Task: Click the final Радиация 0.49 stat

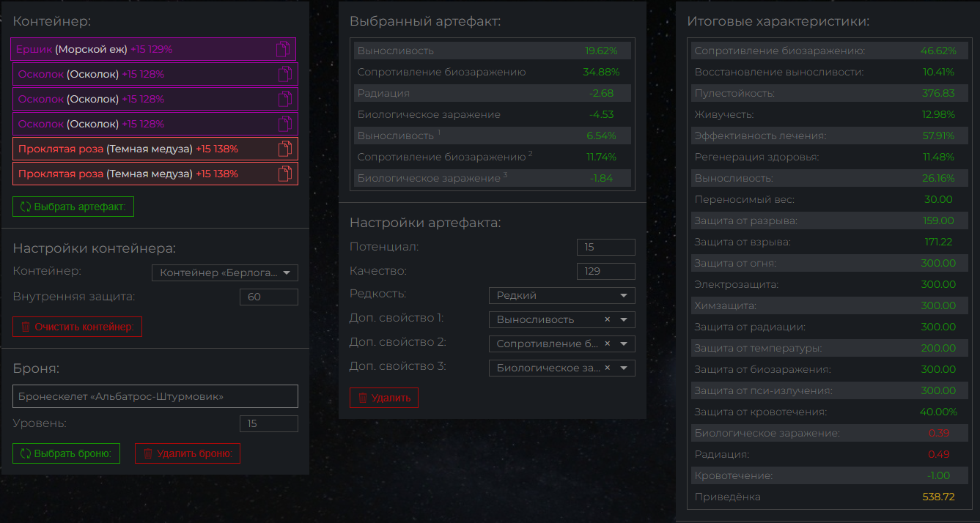Action: tap(830, 455)
